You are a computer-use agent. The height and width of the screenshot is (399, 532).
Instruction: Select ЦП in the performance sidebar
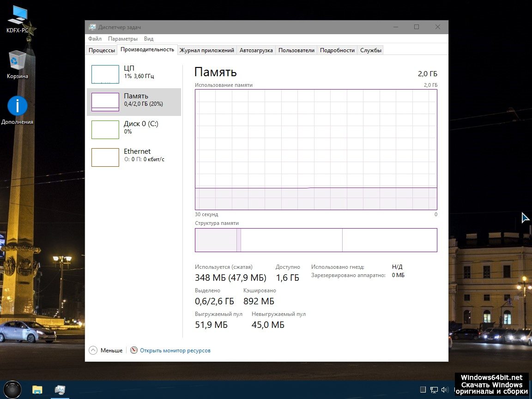[134, 74]
